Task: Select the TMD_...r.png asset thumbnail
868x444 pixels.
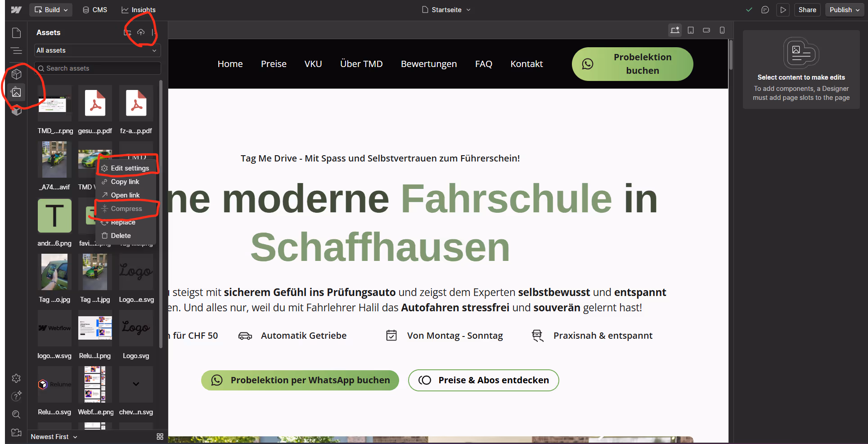Action: (54, 103)
